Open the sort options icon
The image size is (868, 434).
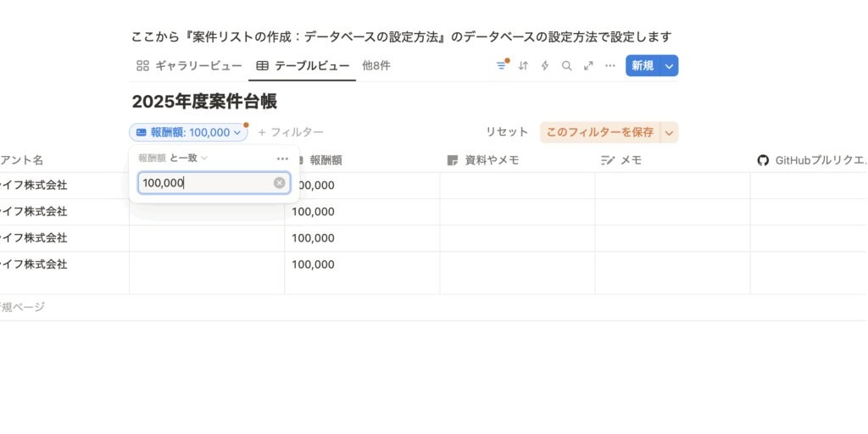click(523, 66)
